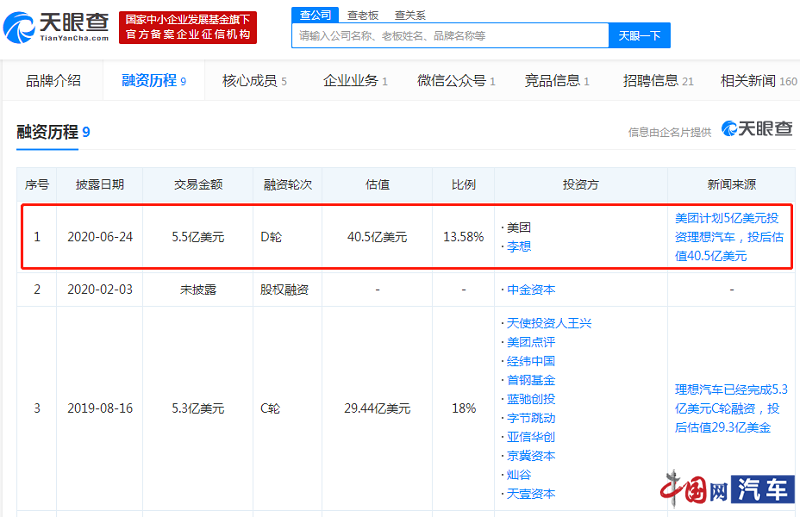Click the 5.3亿美元 amount cell
The image size is (800, 517).
coord(198,408)
